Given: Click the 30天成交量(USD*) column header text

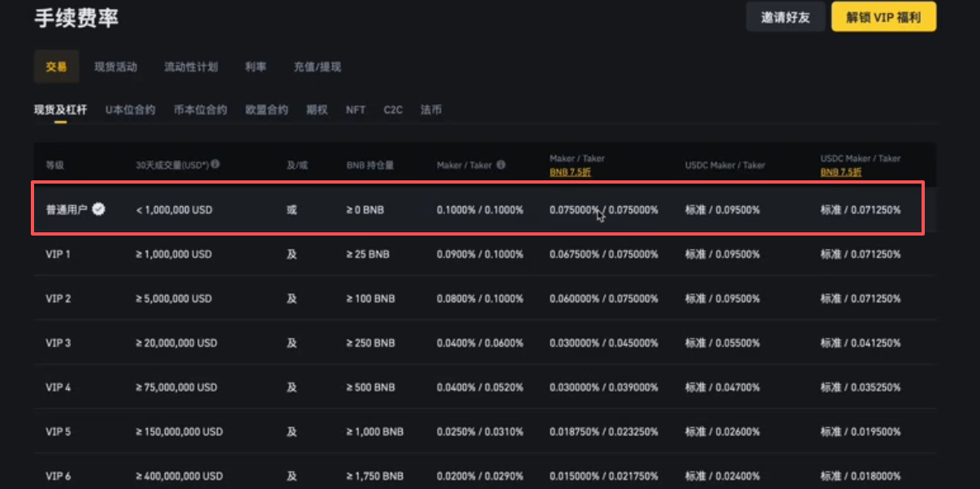Looking at the screenshot, I should 172,165.
